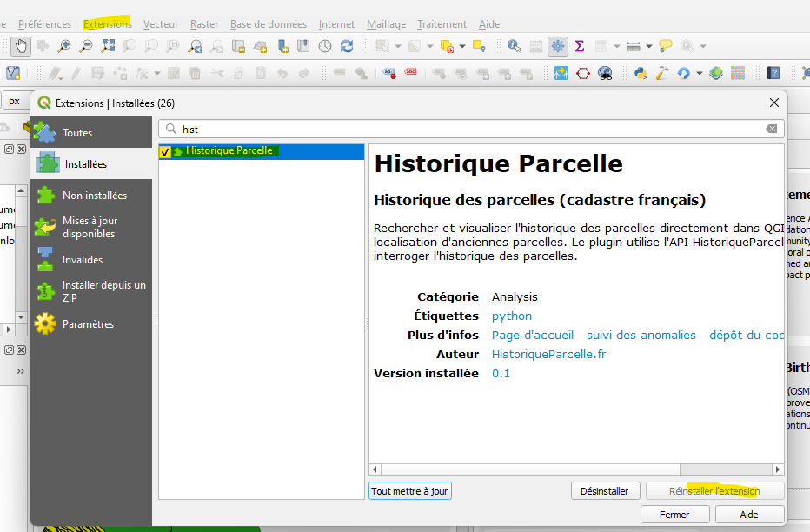The height and width of the screenshot is (532, 810).
Task: Uncheck the Historique Parcelle extension checkbox
Action: (165, 152)
